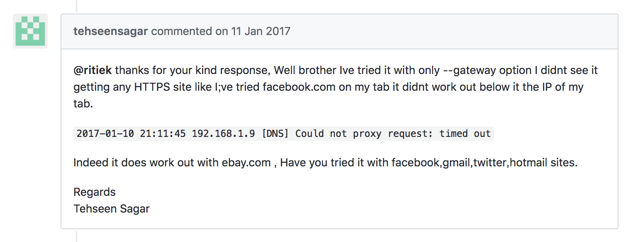Click the word 'tab.' ending first paragraph
Screen dimensions: 644x242
[83, 103]
